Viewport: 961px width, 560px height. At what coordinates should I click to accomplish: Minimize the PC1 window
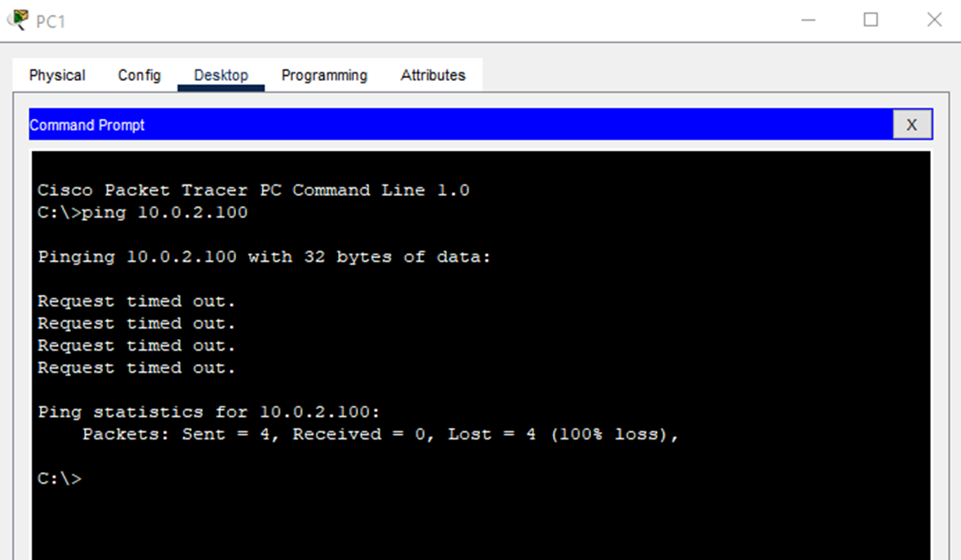[808, 20]
